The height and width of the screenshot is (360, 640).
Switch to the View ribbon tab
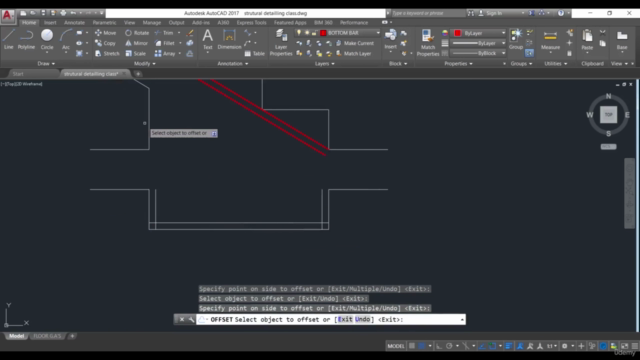tap(129, 22)
